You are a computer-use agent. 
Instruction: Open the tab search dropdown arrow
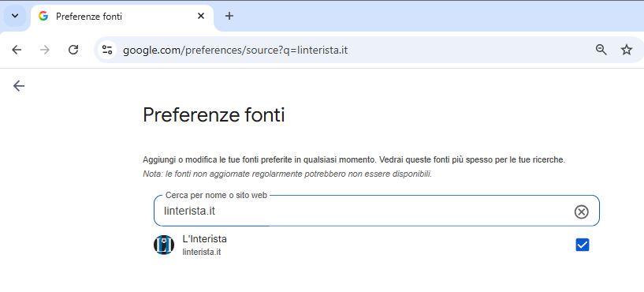(15, 16)
